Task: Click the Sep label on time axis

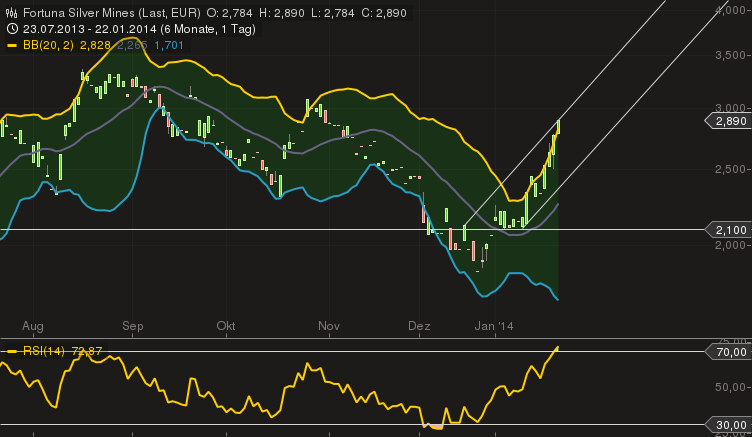Action: click(134, 327)
